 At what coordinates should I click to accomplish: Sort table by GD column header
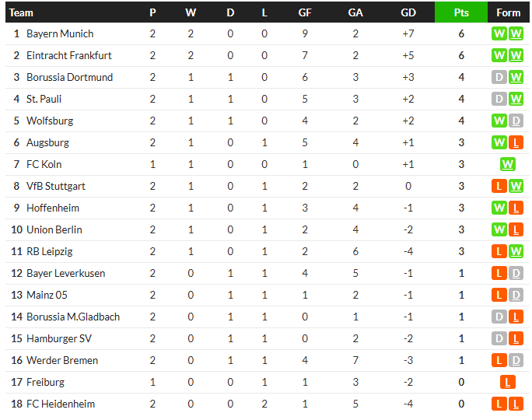(x=408, y=12)
